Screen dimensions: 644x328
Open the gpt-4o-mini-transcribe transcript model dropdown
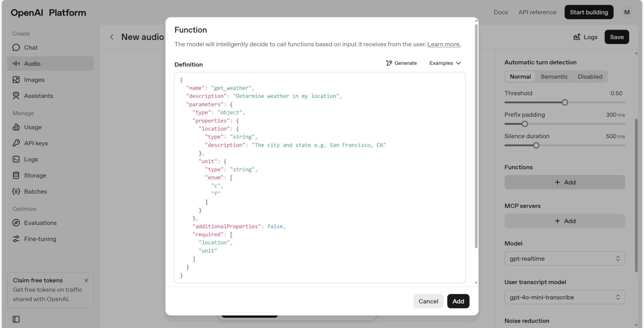click(x=564, y=297)
